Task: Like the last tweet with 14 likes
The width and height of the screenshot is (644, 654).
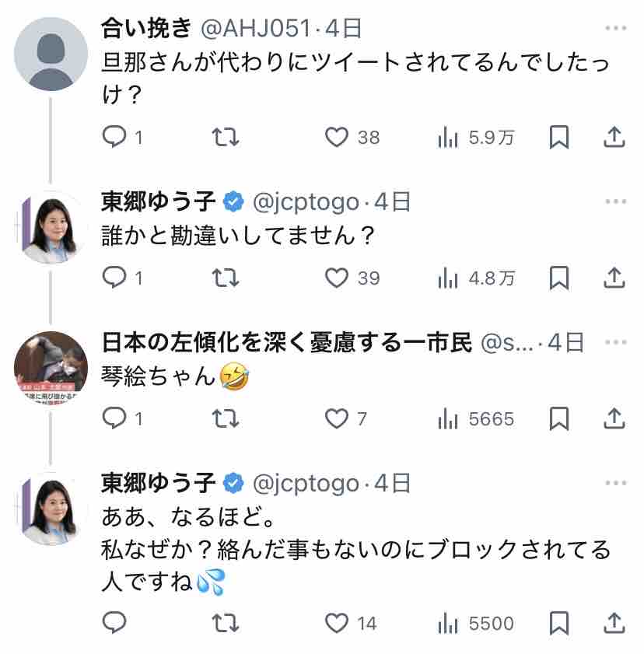Action: pos(337,623)
